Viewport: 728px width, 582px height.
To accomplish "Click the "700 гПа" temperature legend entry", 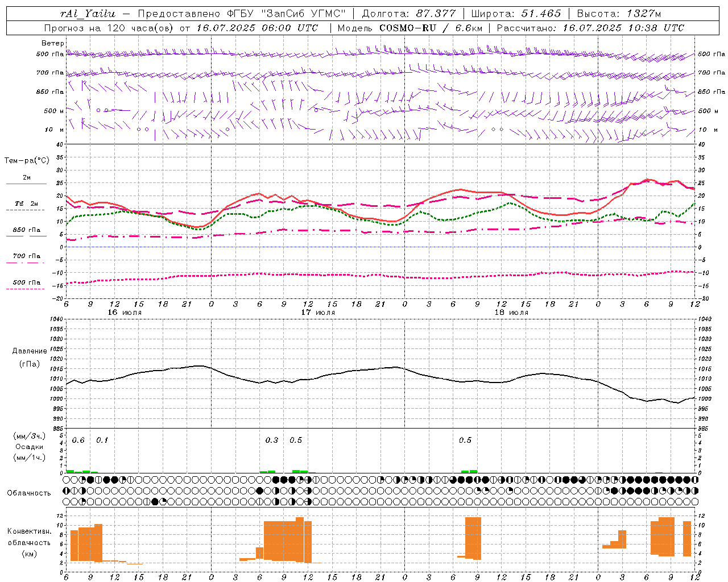I will click(x=26, y=256).
